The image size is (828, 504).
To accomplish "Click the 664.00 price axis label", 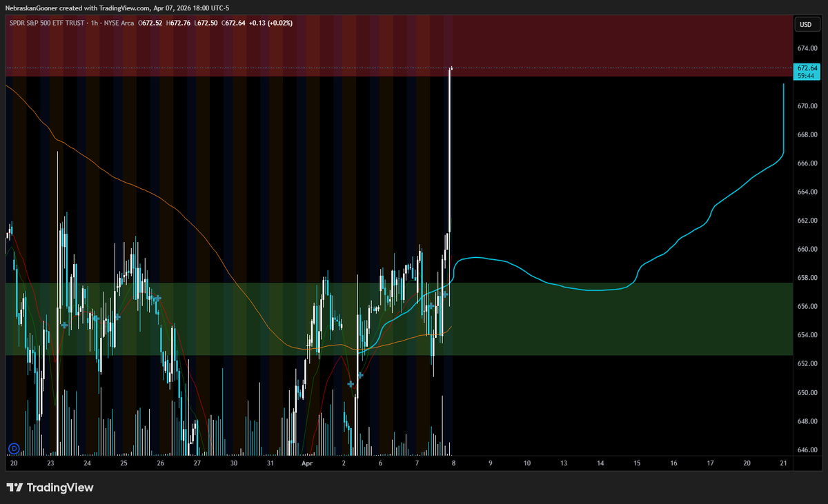I will click(x=807, y=192).
